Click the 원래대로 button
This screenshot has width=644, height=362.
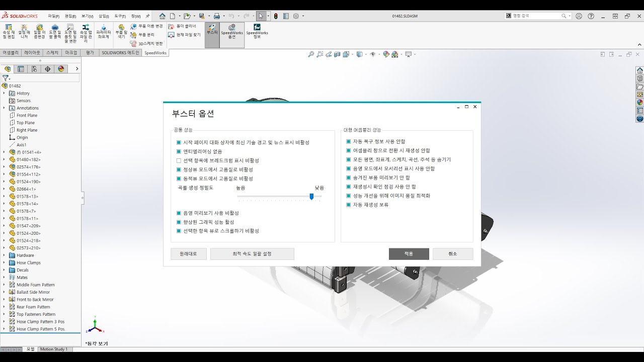(x=189, y=254)
